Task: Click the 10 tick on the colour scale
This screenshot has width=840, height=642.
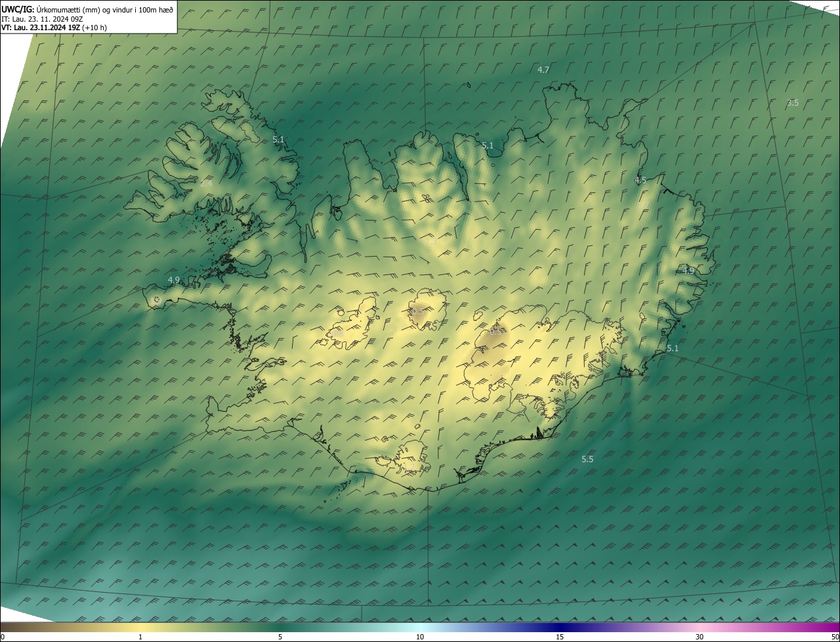Action: pos(420,637)
